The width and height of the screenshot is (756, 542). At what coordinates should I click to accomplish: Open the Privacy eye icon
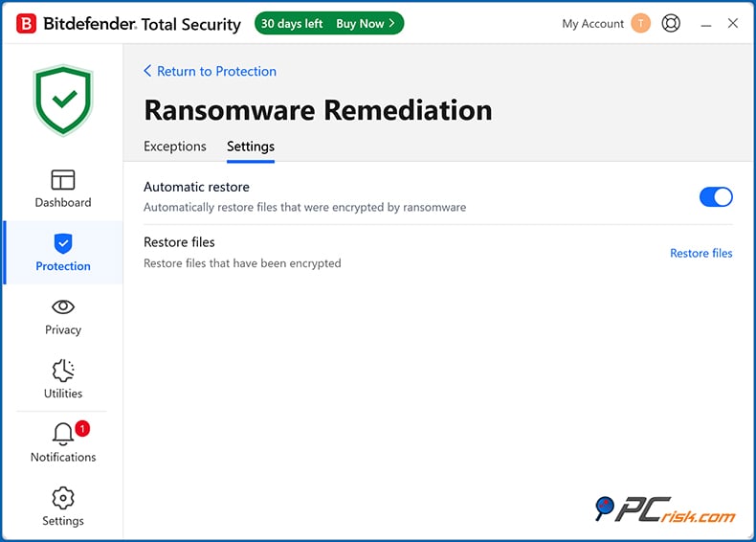(x=63, y=307)
